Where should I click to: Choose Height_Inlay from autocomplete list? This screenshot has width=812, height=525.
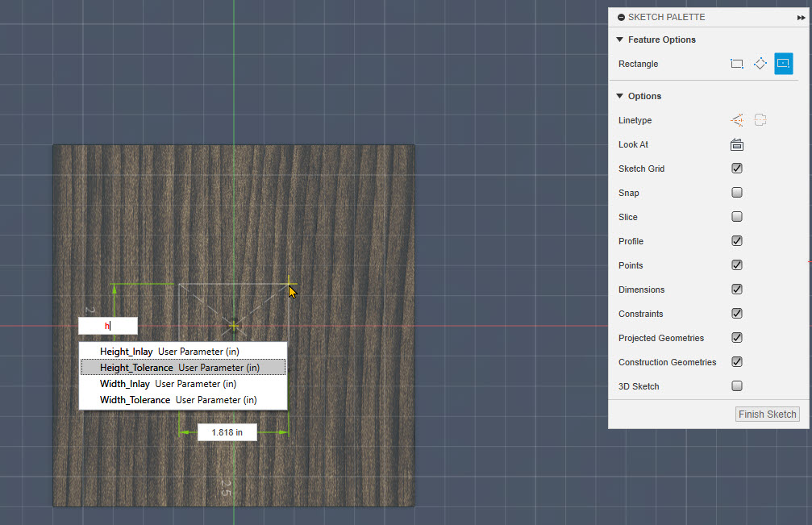[183, 352]
